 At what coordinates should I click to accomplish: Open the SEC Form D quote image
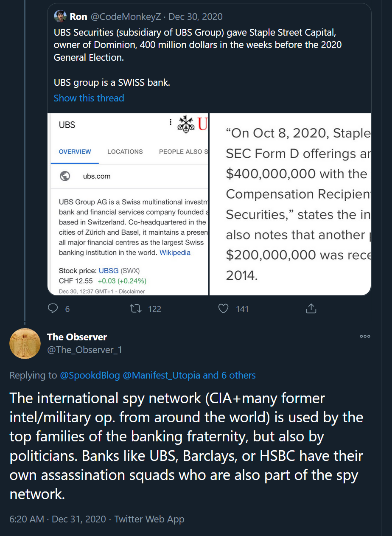290,204
